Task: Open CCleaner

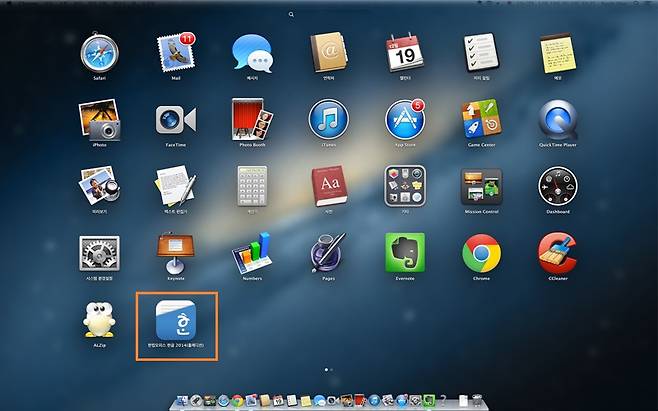Action: 558,253
